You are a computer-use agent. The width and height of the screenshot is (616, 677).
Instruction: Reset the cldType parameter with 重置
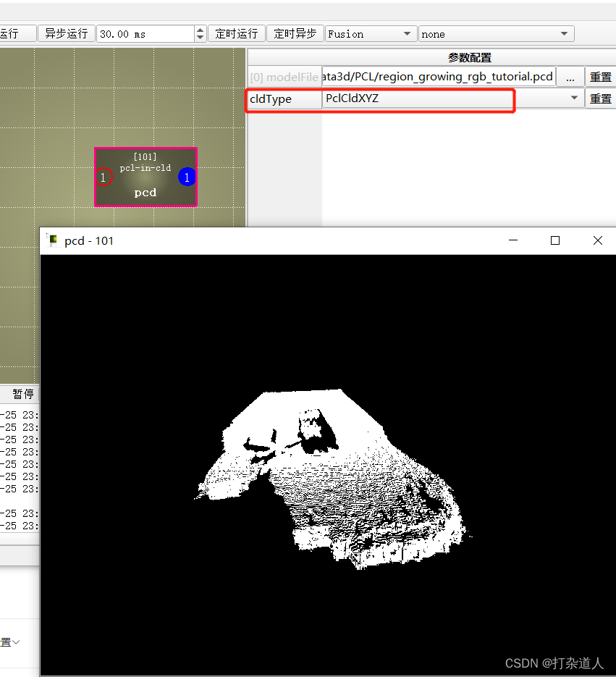[x=600, y=98]
